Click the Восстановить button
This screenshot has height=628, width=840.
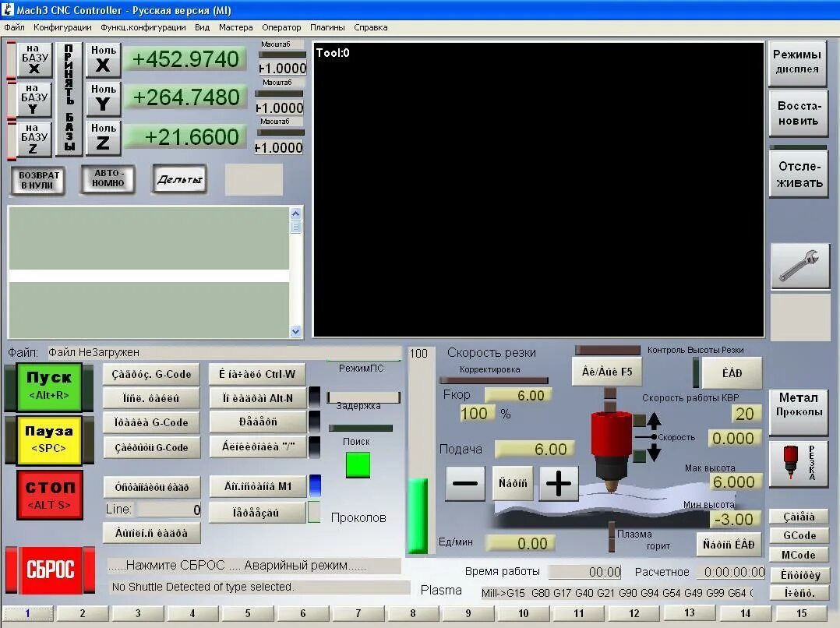pos(798,113)
